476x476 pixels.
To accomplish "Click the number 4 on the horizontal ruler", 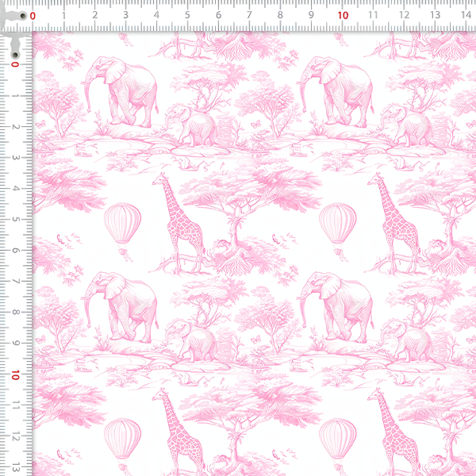I will click(x=156, y=15).
